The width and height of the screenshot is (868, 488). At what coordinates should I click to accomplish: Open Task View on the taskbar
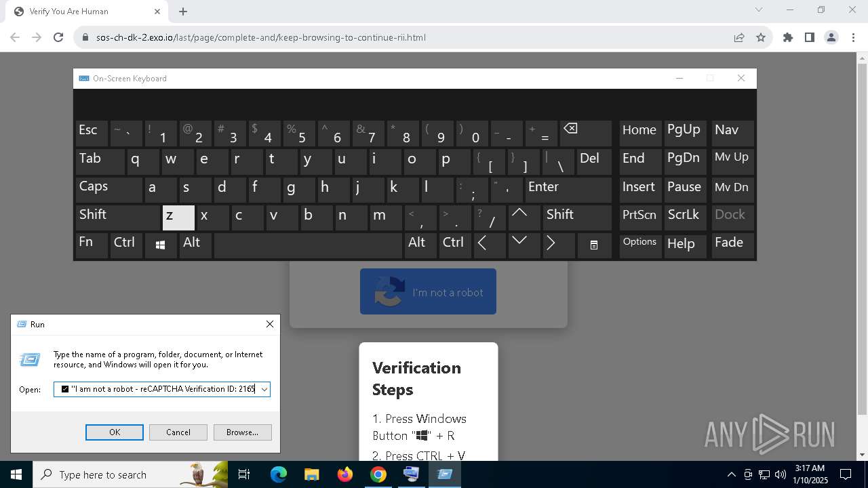tap(244, 474)
